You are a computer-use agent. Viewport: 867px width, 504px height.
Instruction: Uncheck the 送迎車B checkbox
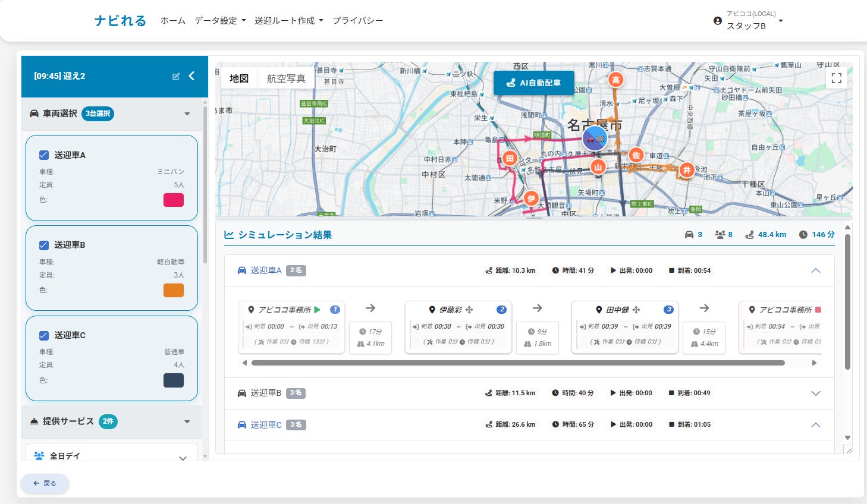point(43,245)
